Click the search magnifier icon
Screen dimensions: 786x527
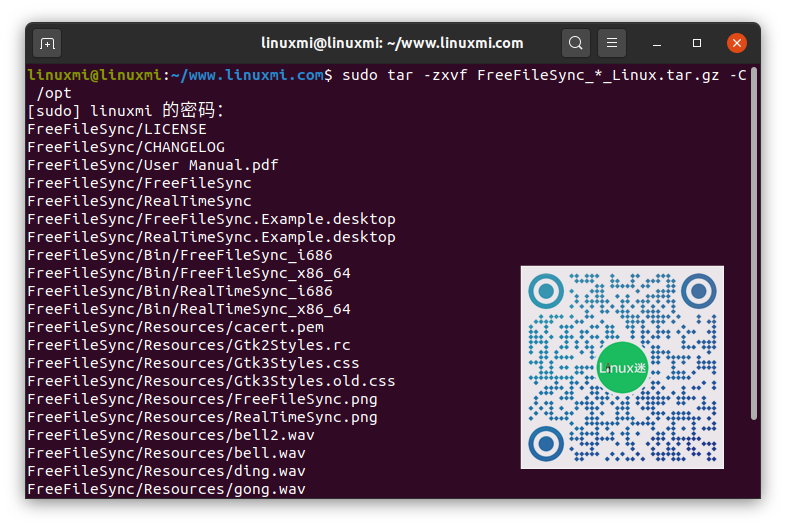(575, 43)
